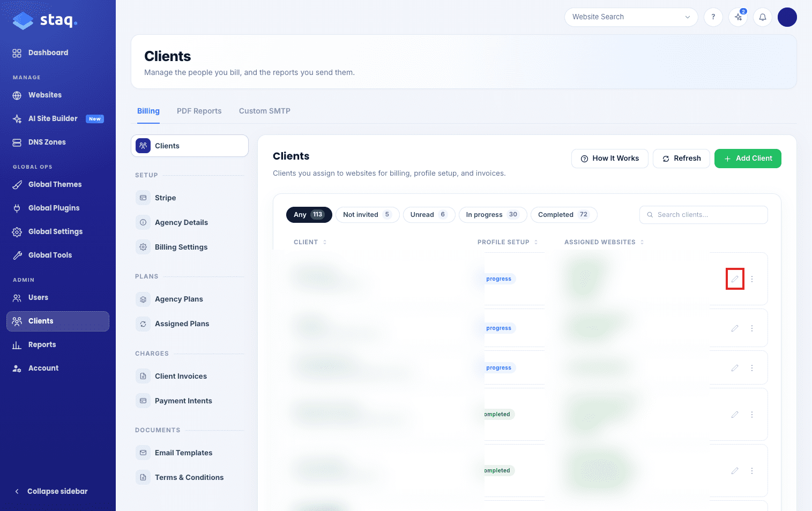812x511 pixels.
Task: Open Client Invoices
Action: 190,376
